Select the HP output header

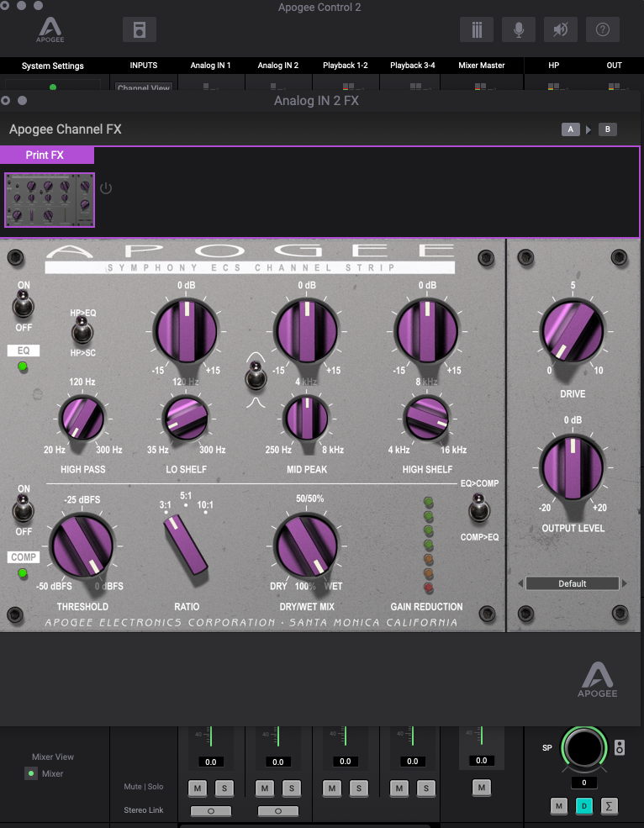click(554, 66)
